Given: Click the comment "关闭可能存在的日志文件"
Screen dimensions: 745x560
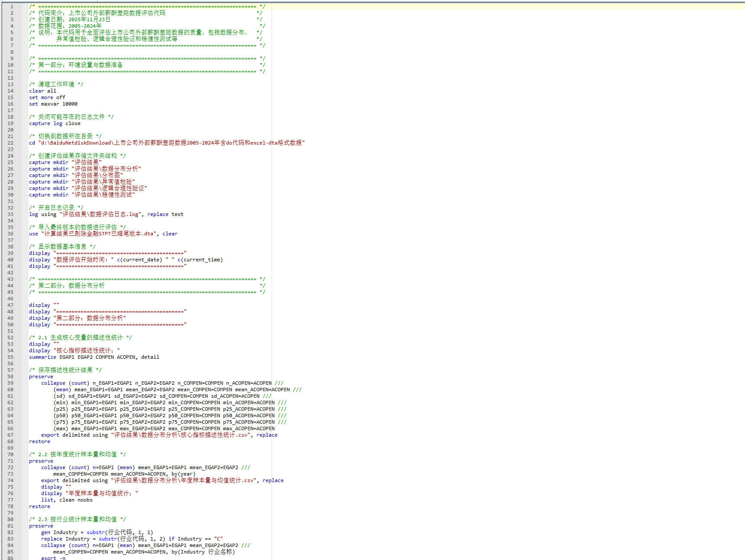Looking at the screenshot, I should tap(71, 117).
